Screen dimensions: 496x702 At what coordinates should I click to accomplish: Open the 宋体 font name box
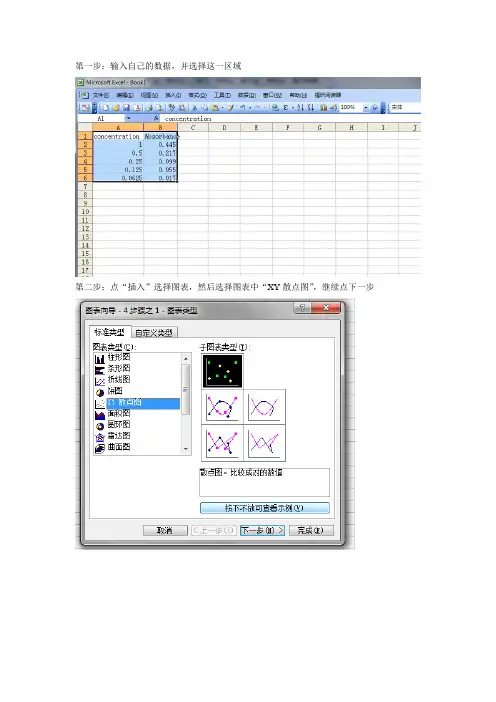[405, 107]
